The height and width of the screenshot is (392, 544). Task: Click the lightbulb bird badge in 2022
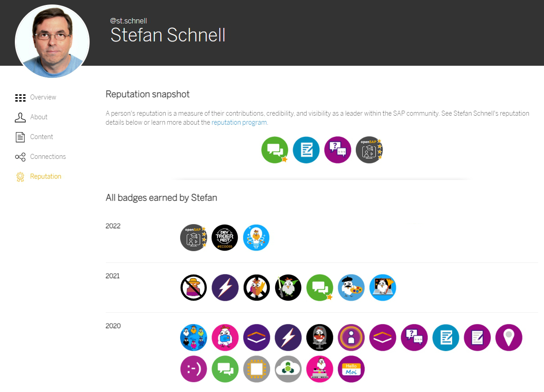point(256,238)
